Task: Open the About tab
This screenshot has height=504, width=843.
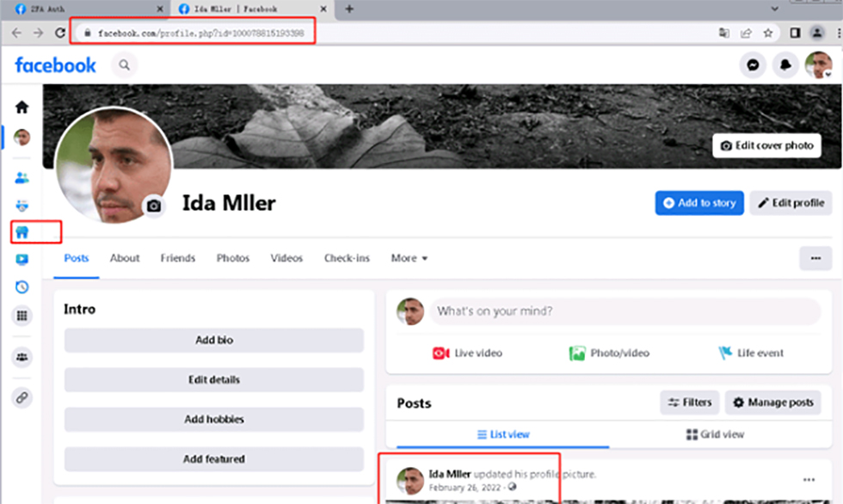Action: [x=125, y=258]
